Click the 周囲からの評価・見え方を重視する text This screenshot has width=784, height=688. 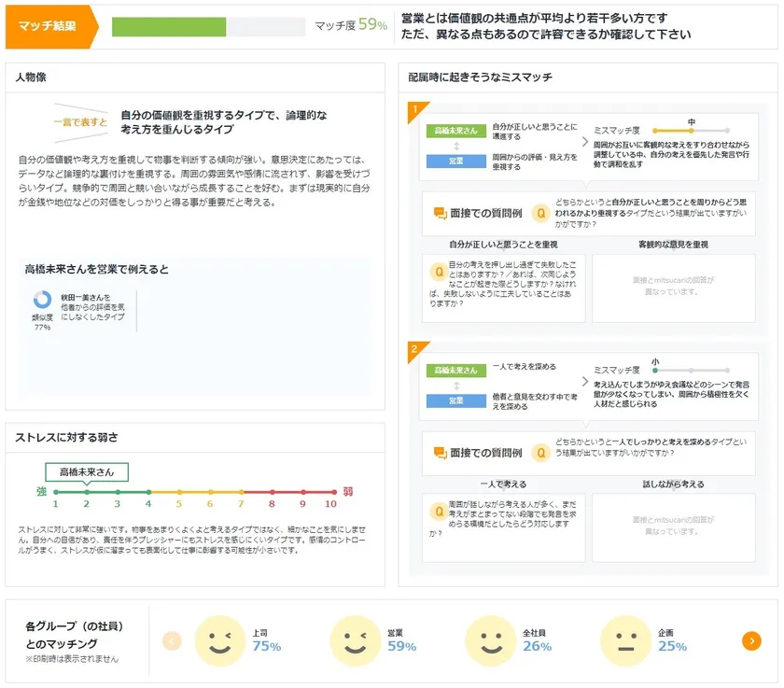535,161
